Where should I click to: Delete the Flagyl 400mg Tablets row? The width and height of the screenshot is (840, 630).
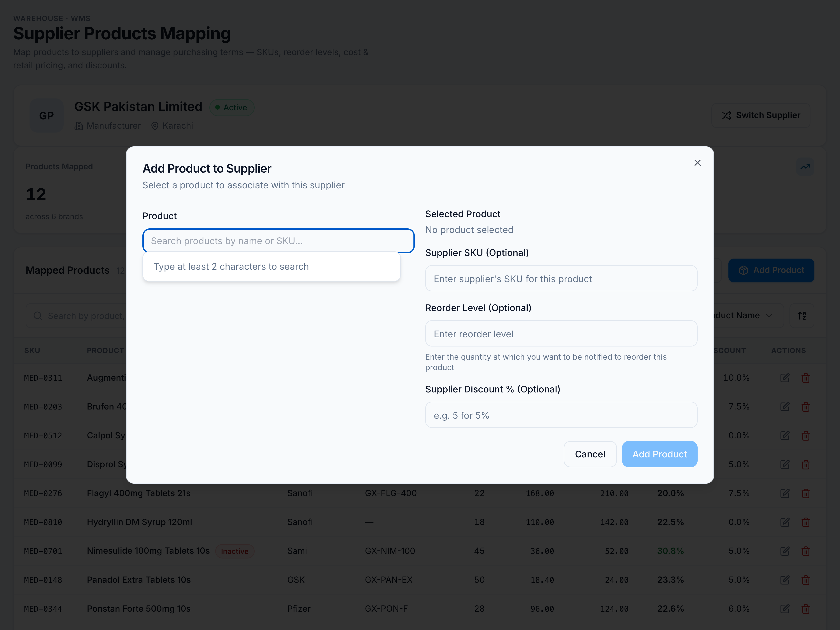[805, 493]
